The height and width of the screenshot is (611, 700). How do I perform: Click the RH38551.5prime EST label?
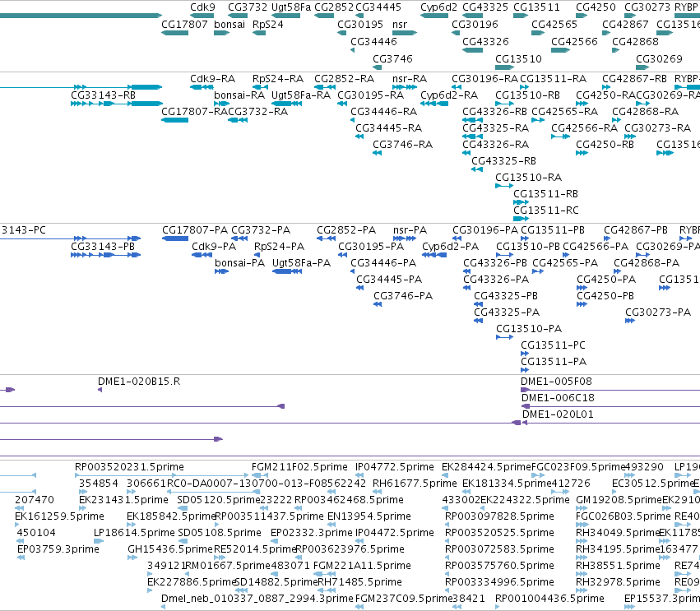618,566
